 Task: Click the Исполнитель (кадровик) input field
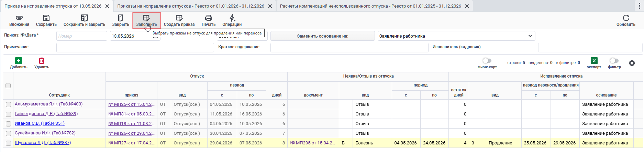pos(590,48)
